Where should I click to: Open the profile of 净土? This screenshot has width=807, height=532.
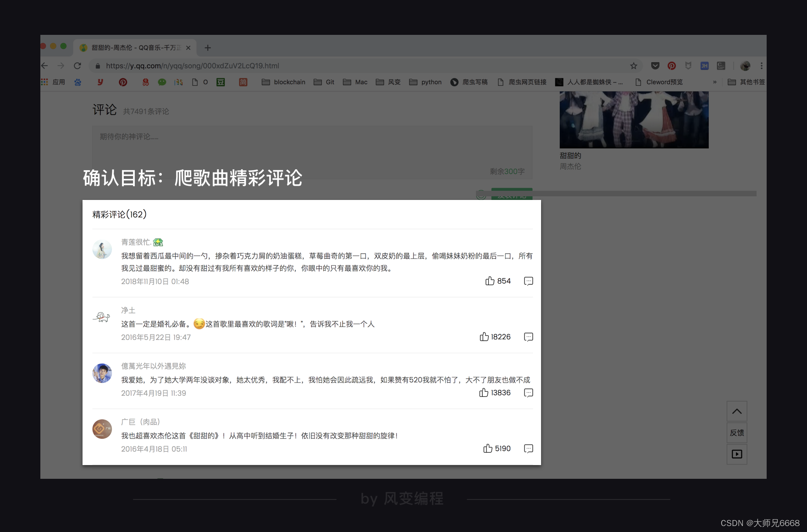coord(128,310)
